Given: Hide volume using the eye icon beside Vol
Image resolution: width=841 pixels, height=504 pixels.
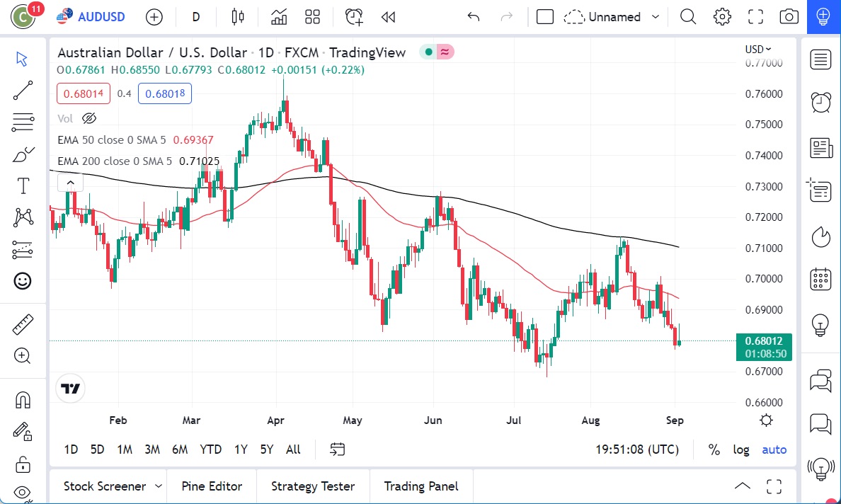Looking at the screenshot, I should pos(89,118).
